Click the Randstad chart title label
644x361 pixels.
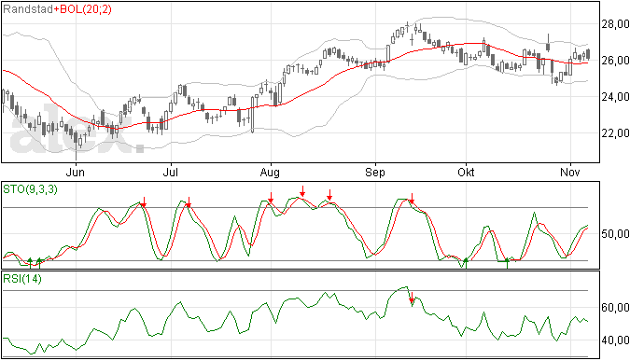pos(28,9)
